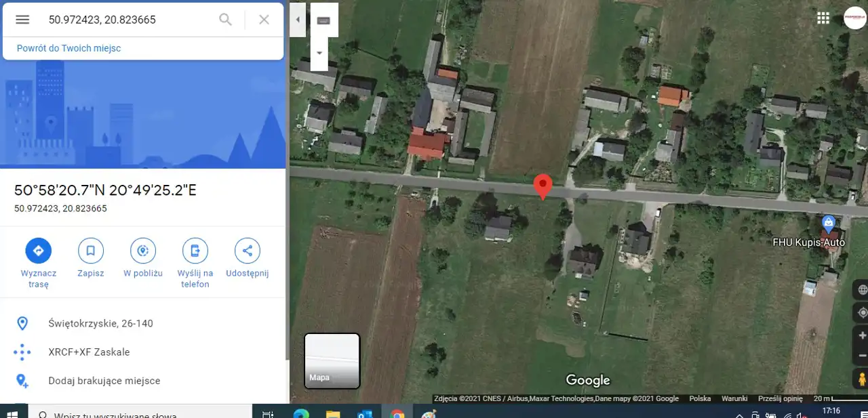Click the coordinates search input field

[129, 20]
